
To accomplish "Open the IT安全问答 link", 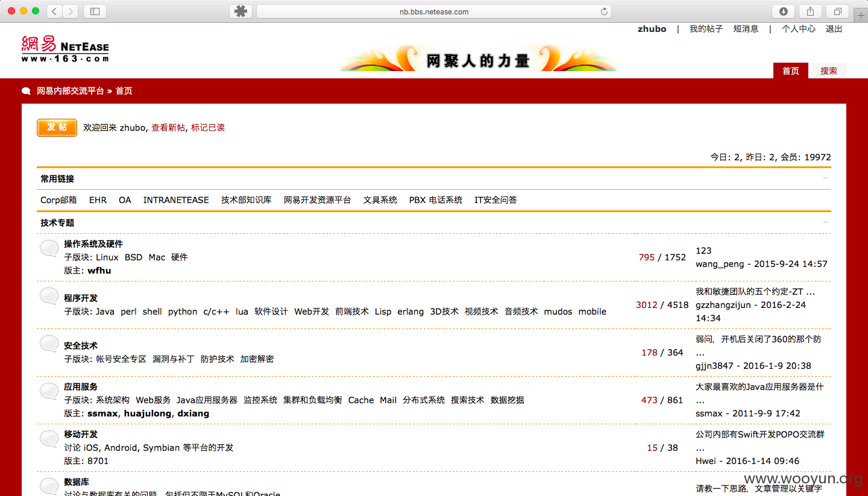I will [x=495, y=200].
